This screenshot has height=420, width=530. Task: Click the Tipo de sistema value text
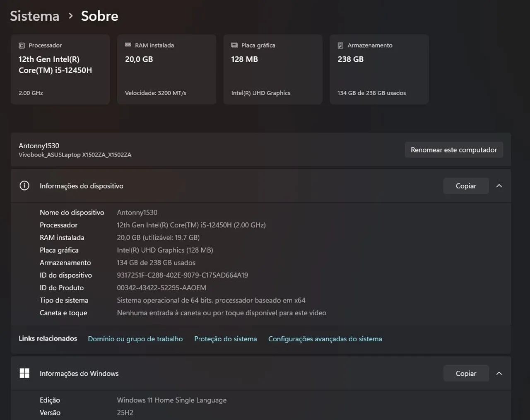(x=211, y=300)
